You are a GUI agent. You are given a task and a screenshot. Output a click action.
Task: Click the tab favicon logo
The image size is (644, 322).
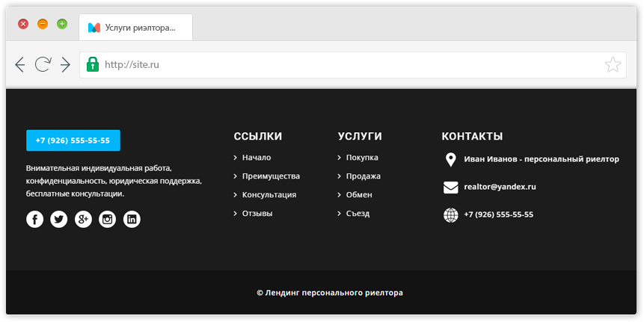(94, 28)
